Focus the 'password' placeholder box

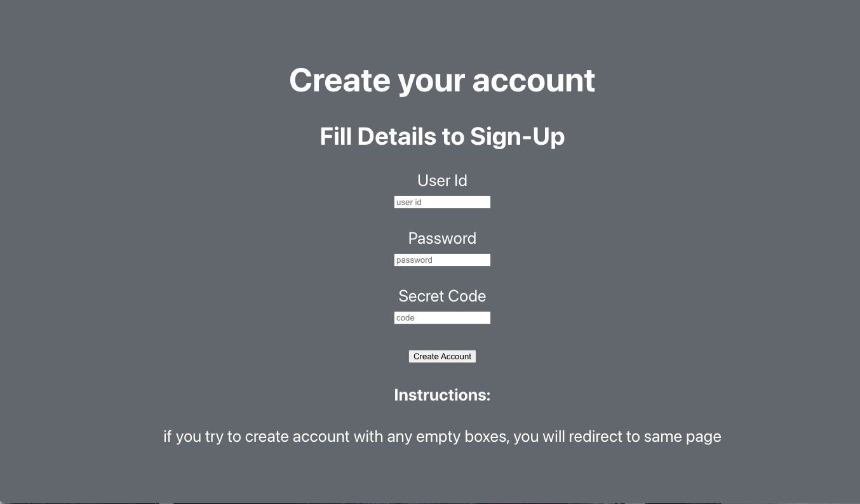(x=442, y=260)
